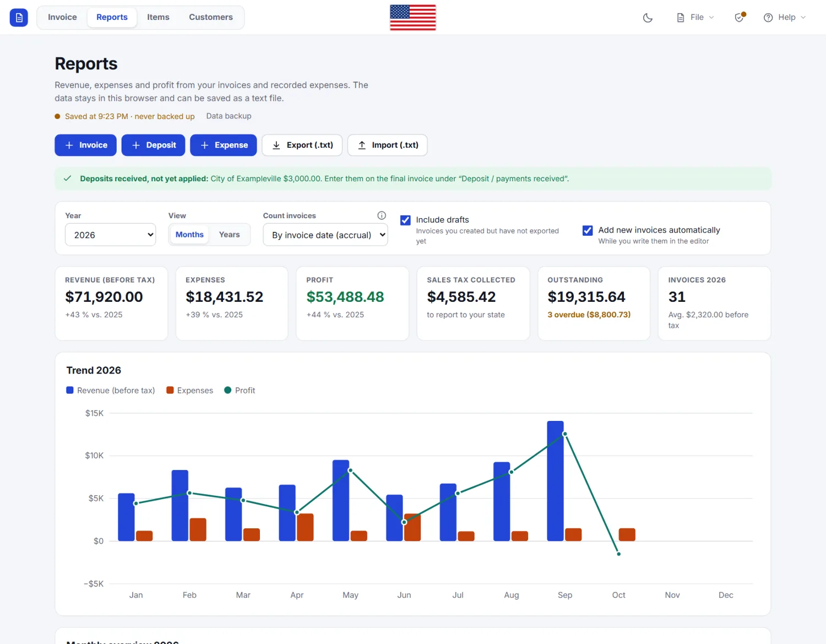This screenshot has width=826, height=644.
Task: Click the blue document app logo
Action: 19,18
